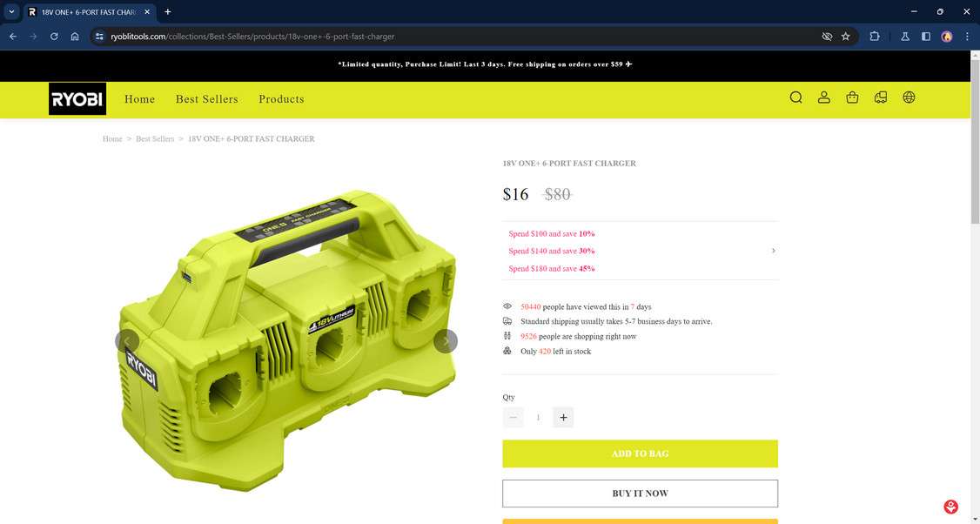Viewport: 980px width, 524px height.
Task: Click the delivery truck tracking icon
Action: [x=881, y=97]
